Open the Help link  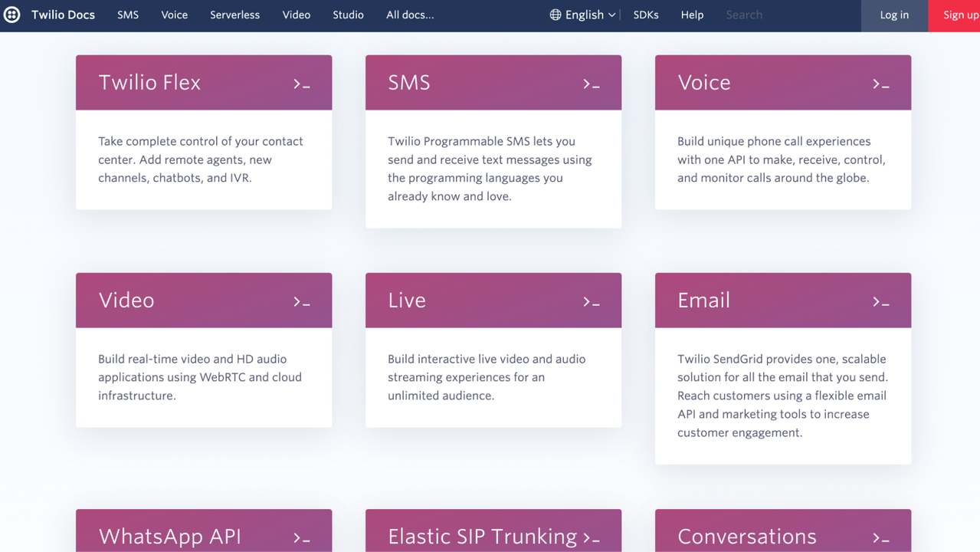692,15
